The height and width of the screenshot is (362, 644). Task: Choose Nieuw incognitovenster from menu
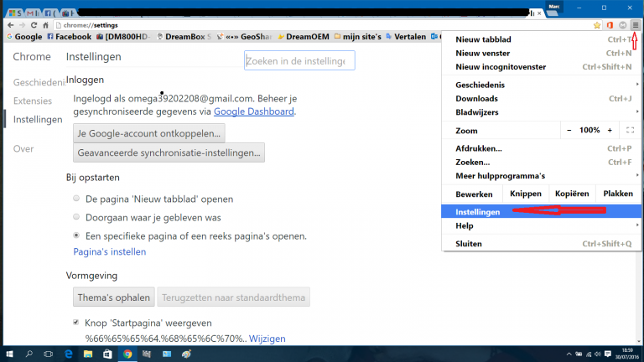tap(501, 66)
